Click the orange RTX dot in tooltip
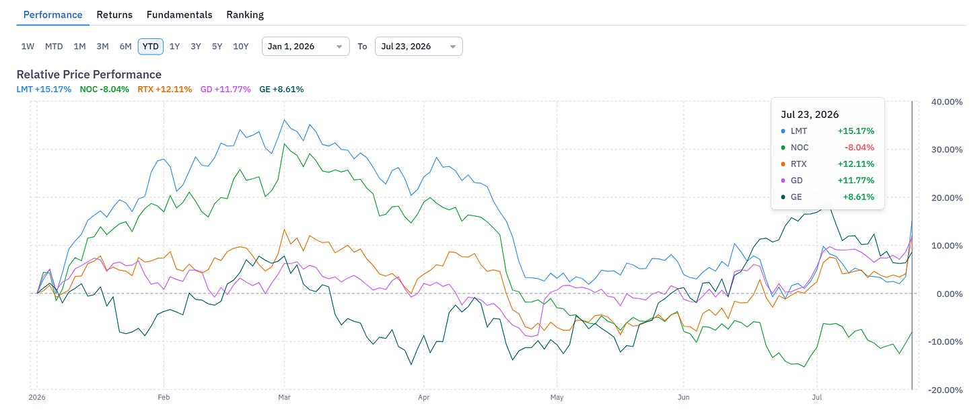 click(783, 164)
